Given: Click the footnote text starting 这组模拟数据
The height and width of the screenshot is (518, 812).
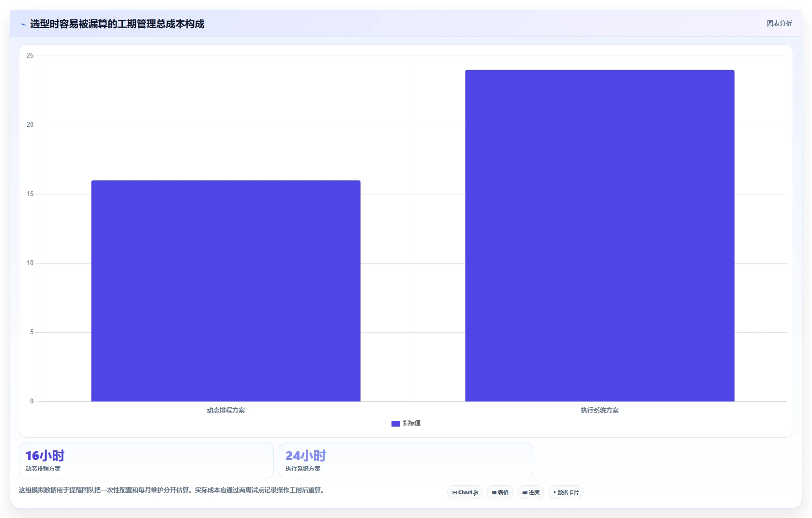Looking at the screenshot, I should coord(171,490).
